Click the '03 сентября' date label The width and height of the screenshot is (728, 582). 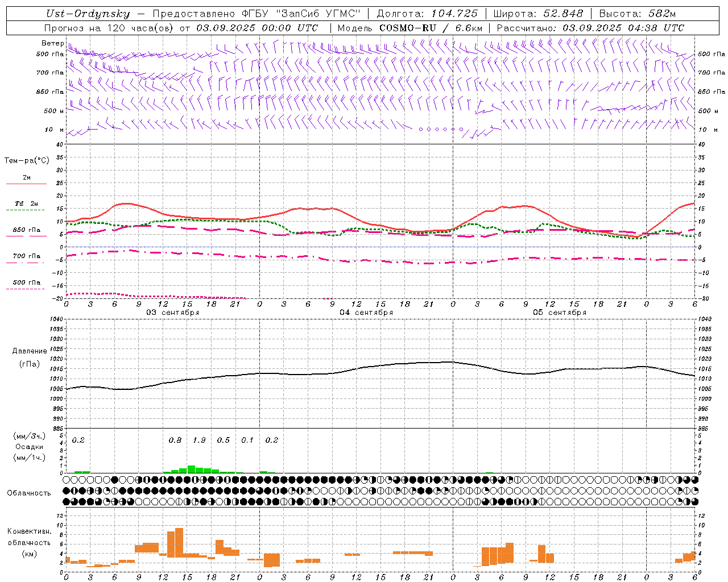pos(173,313)
